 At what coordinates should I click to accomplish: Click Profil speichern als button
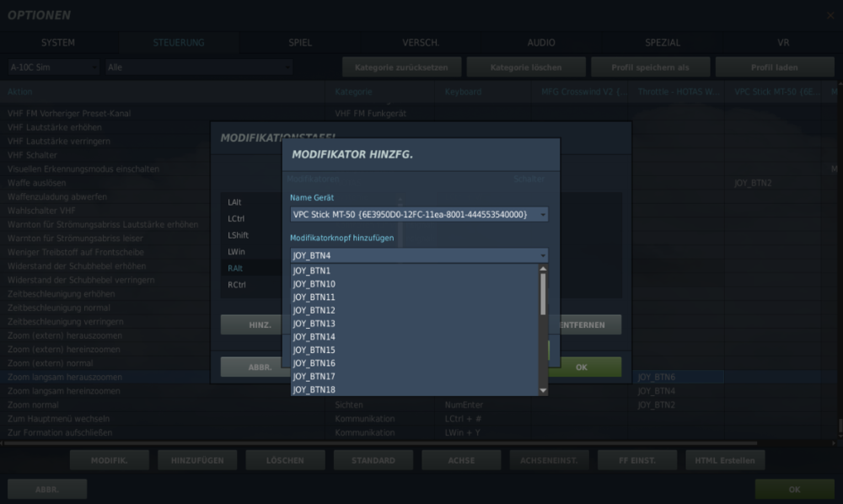point(651,67)
